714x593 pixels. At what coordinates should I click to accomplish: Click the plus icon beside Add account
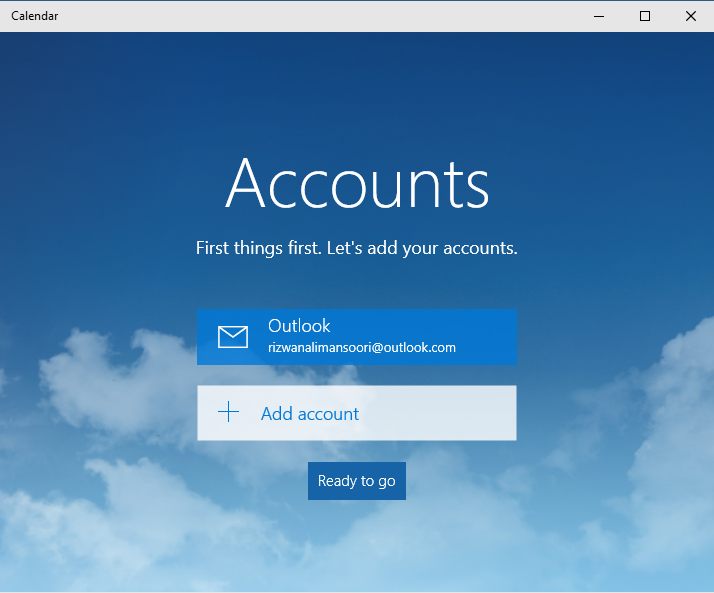tap(229, 412)
